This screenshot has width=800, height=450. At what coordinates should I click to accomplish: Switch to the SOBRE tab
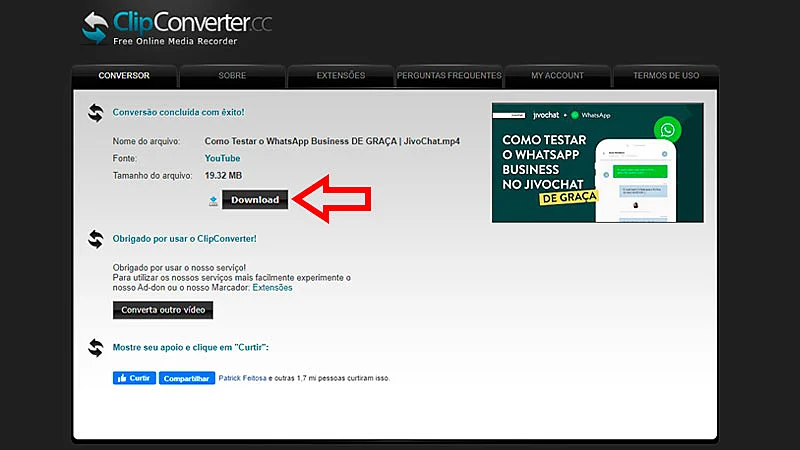[232, 76]
